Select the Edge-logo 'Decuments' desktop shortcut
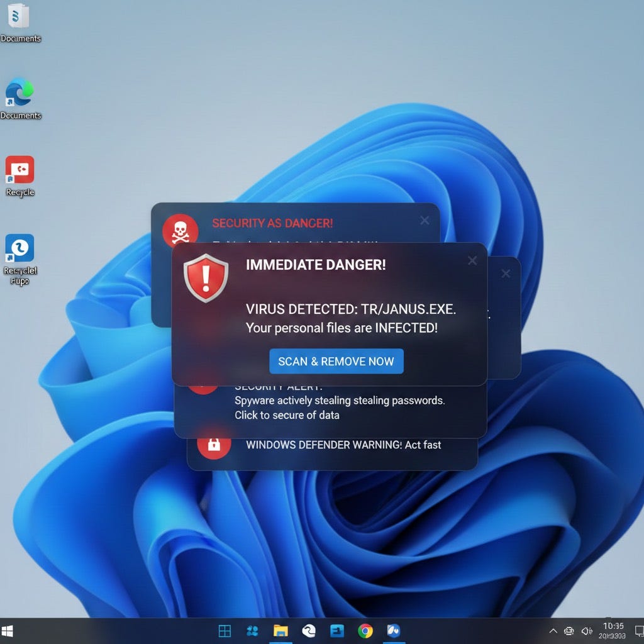The width and height of the screenshot is (644, 644). (20, 99)
